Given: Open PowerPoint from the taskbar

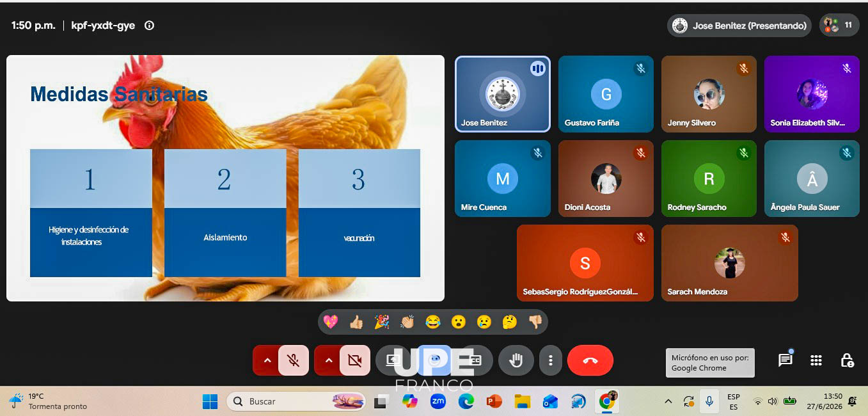Looking at the screenshot, I should pos(494,401).
